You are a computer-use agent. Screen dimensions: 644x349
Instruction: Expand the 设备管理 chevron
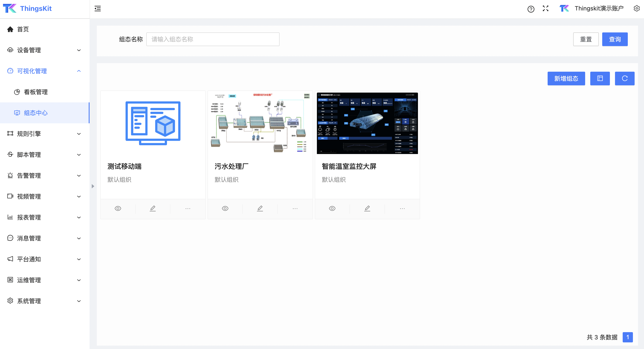[x=79, y=50]
